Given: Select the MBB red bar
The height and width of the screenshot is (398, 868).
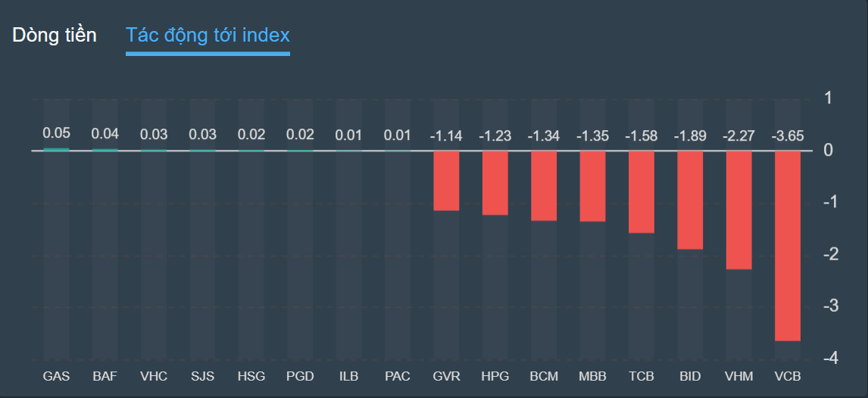Looking at the screenshot, I should coord(592,186).
